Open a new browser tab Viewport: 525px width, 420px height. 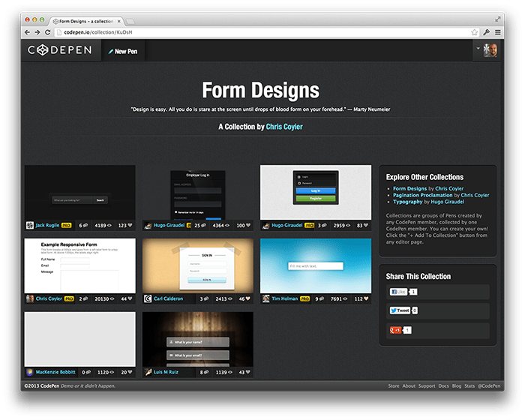130,22
